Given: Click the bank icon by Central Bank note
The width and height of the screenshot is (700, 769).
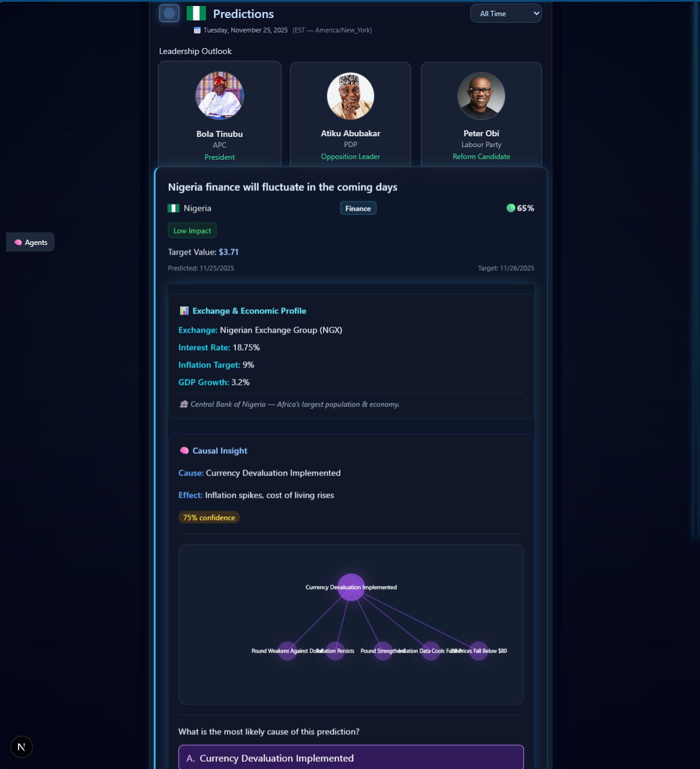Looking at the screenshot, I should (184, 405).
